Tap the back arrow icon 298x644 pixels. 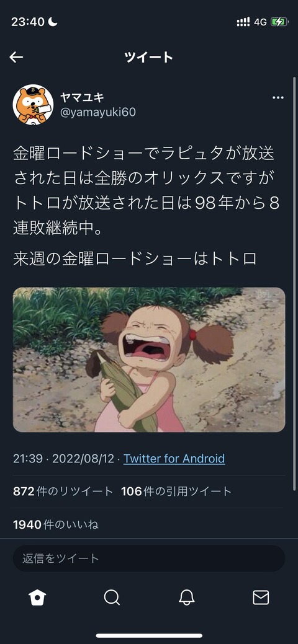[x=17, y=57]
